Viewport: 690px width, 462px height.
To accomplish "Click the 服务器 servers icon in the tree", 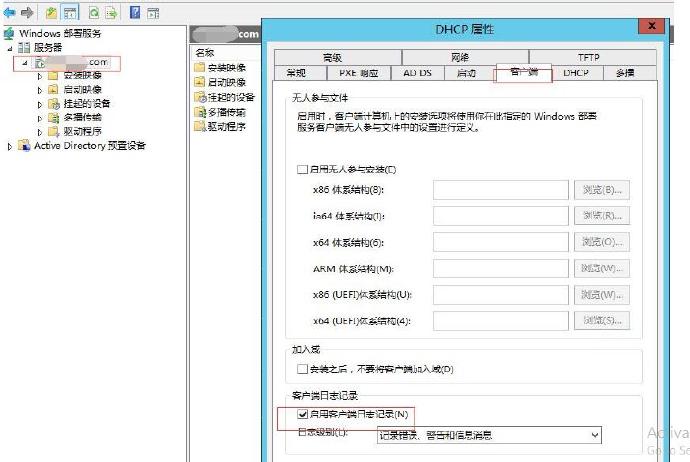I will (24, 48).
